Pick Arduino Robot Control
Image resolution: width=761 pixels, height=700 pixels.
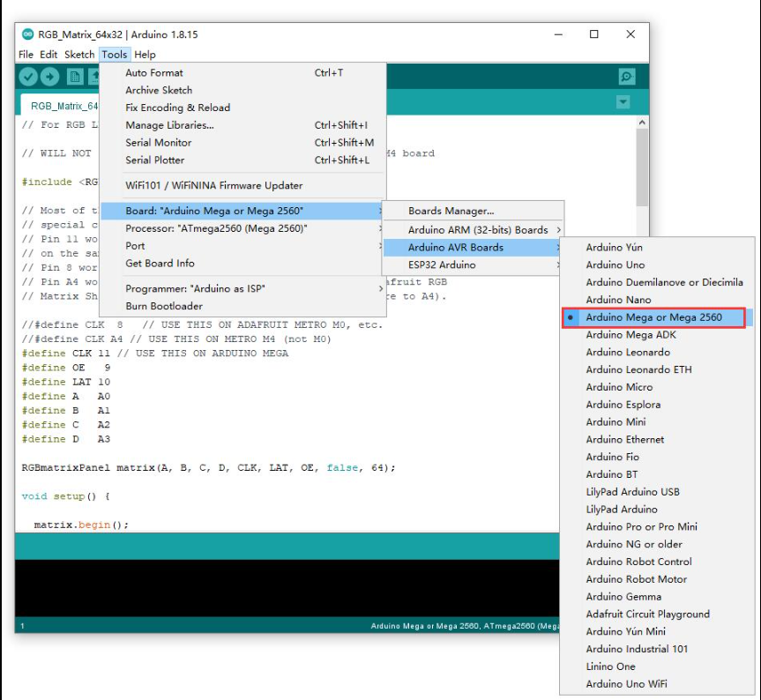[657, 562]
